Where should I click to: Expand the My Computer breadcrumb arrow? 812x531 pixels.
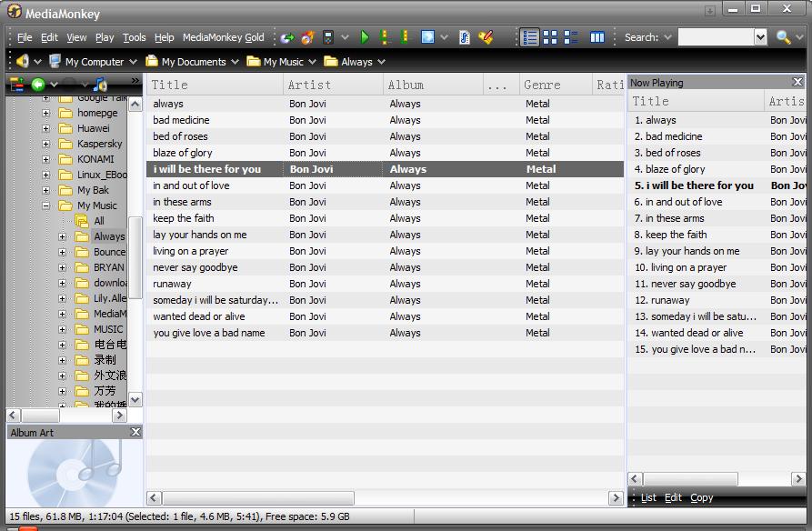click(x=133, y=62)
